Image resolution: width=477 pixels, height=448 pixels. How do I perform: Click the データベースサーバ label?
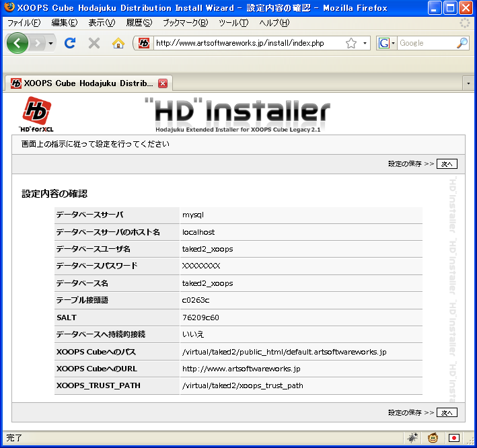(89, 215)
